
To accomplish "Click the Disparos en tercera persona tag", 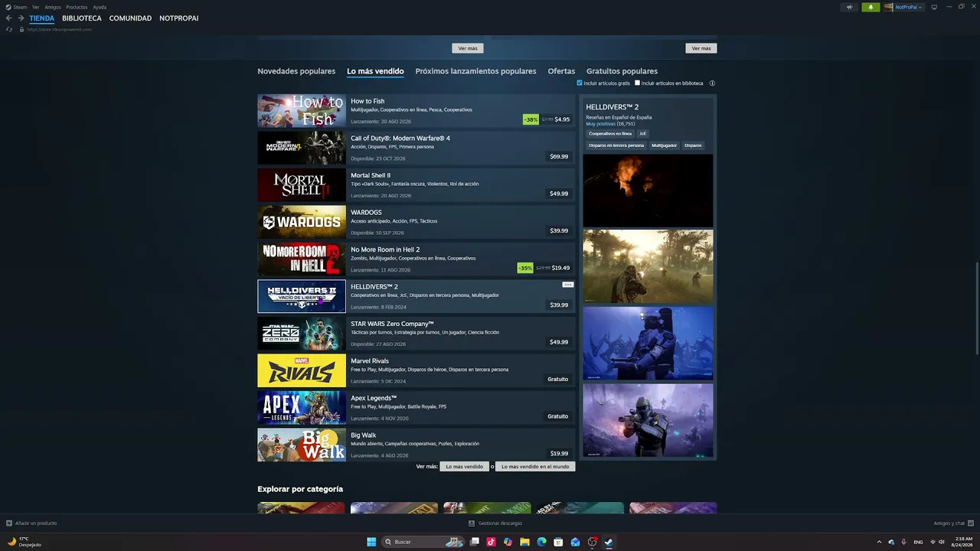I will tap(616, 145).
